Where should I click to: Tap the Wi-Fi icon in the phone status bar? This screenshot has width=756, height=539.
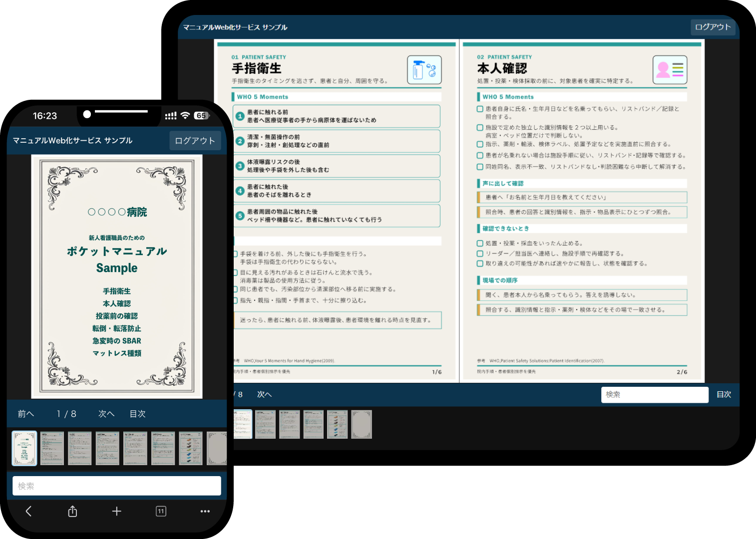coord(185,115)
